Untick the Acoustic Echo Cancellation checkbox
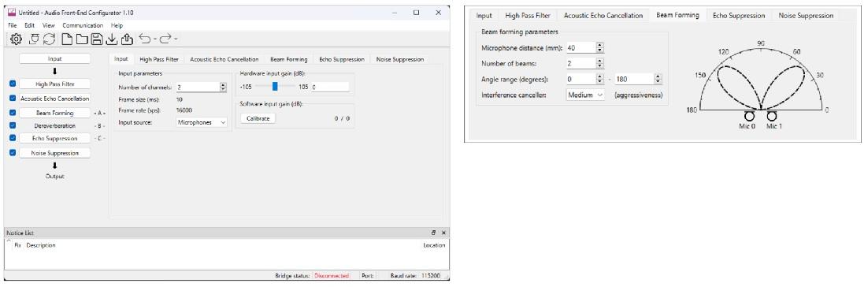Screen dimensions: 868x287 click(13, 98)
